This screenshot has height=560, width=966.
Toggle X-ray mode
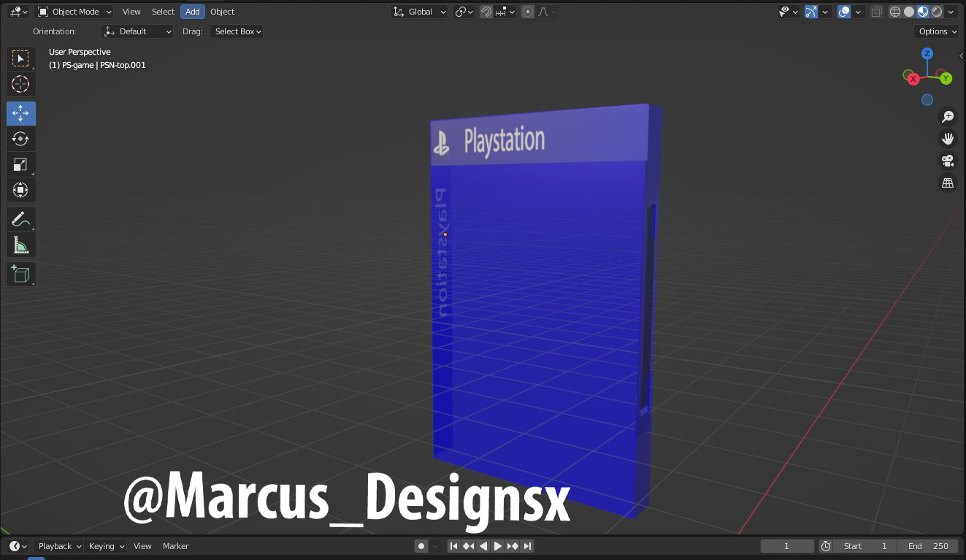[877, 12]
